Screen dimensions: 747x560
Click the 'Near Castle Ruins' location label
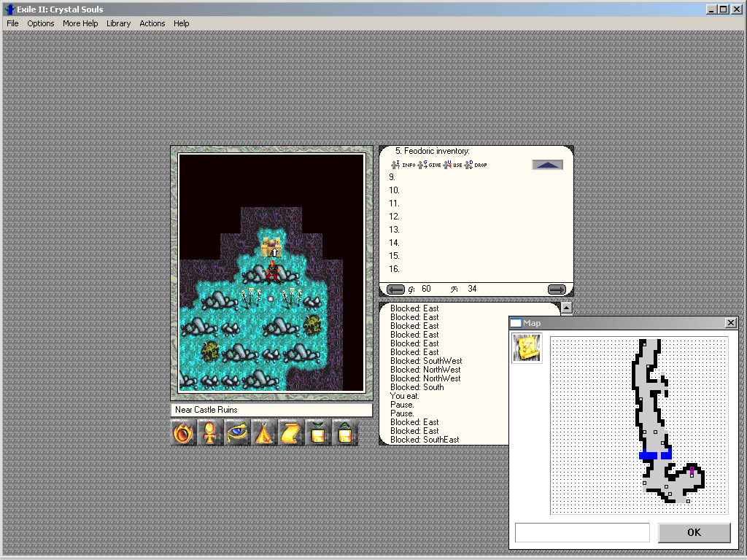point(206,410)
